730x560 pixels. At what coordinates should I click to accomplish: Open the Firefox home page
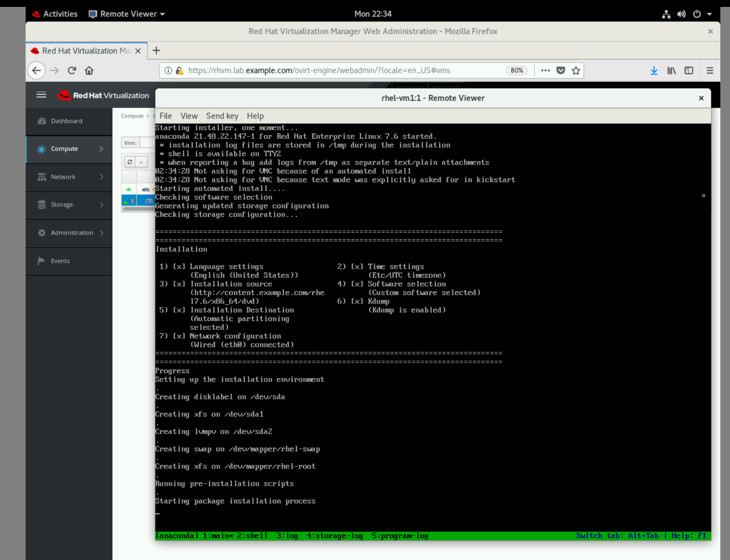coord(89,70)
